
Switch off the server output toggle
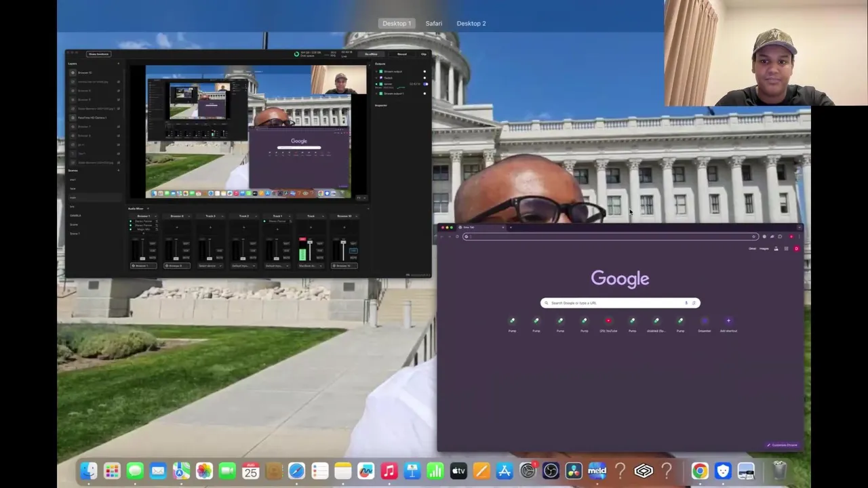(x=426, y=84)
